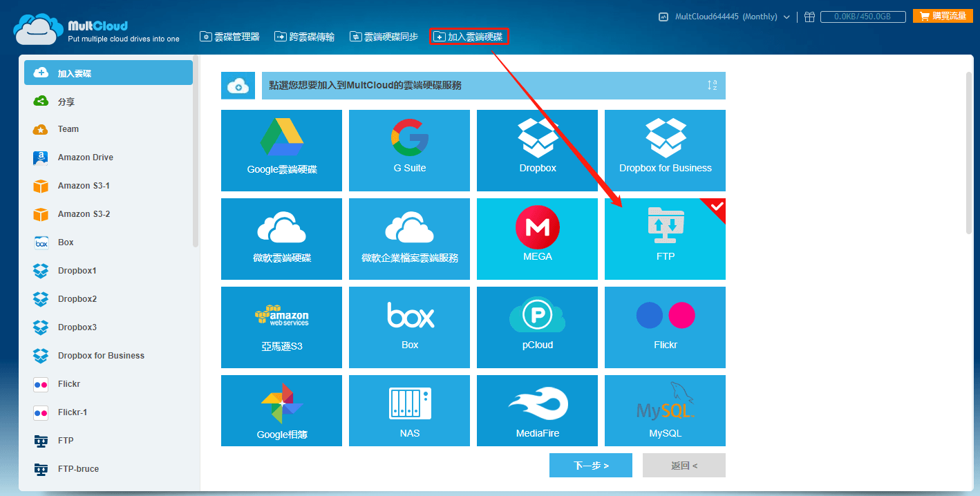980x496 pixels.
Task: Open the 加入雲碟 sidebar item
Action: pyautogui.click(x=109, y=73)
